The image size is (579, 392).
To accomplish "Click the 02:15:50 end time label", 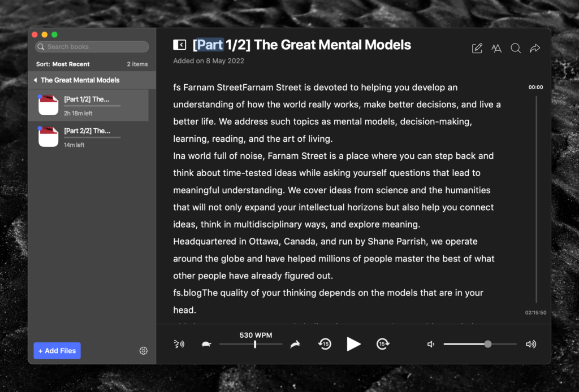I will coord(535,313).
